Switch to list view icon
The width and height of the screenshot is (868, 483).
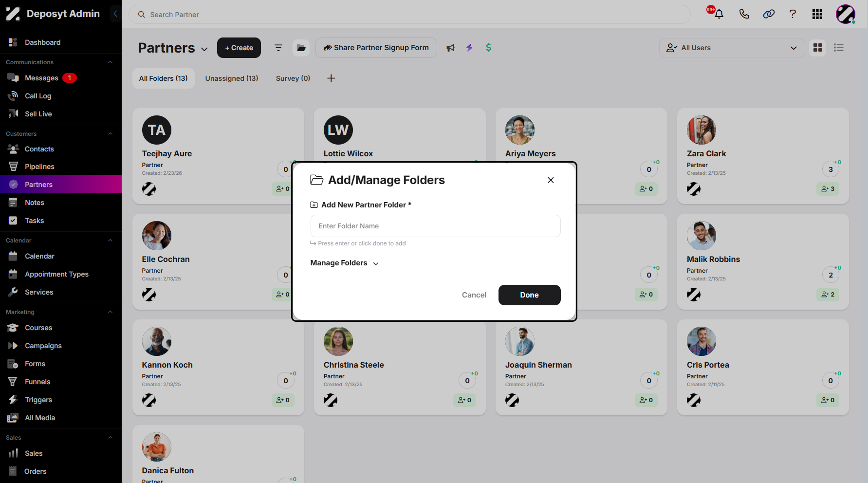coord(839,48)
